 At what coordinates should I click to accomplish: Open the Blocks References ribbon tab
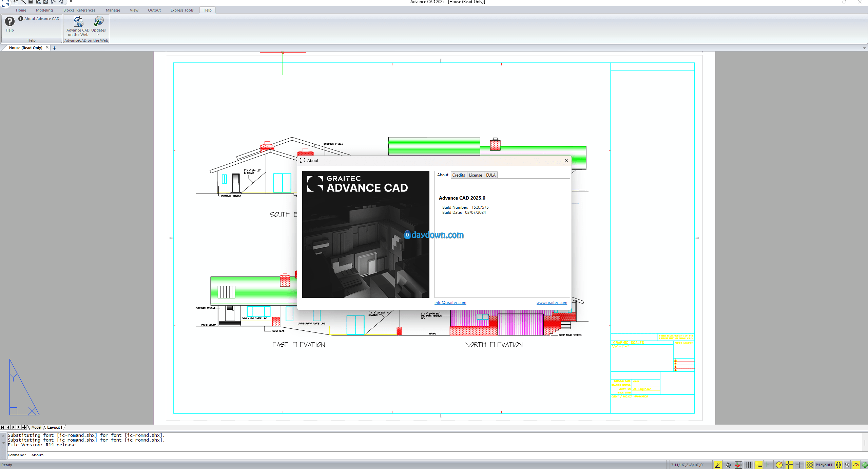tap(79, 10)
